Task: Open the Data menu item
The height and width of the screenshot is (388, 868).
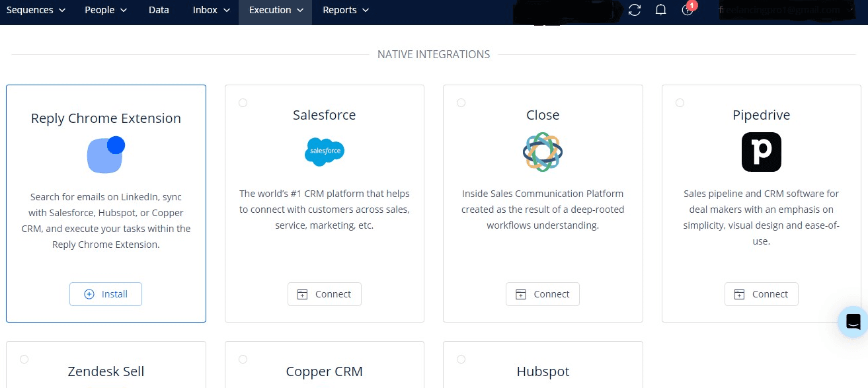Action: click(159, 10)
